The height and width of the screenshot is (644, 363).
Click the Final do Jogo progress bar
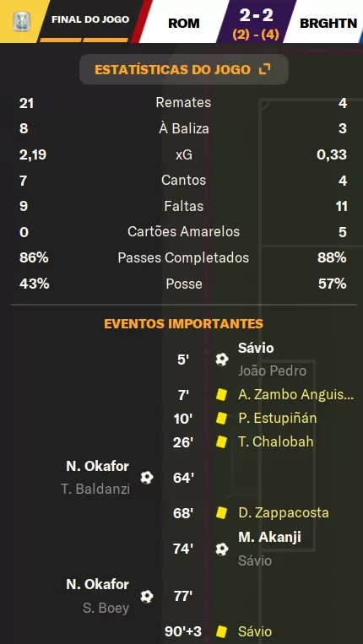pos(84,40)
